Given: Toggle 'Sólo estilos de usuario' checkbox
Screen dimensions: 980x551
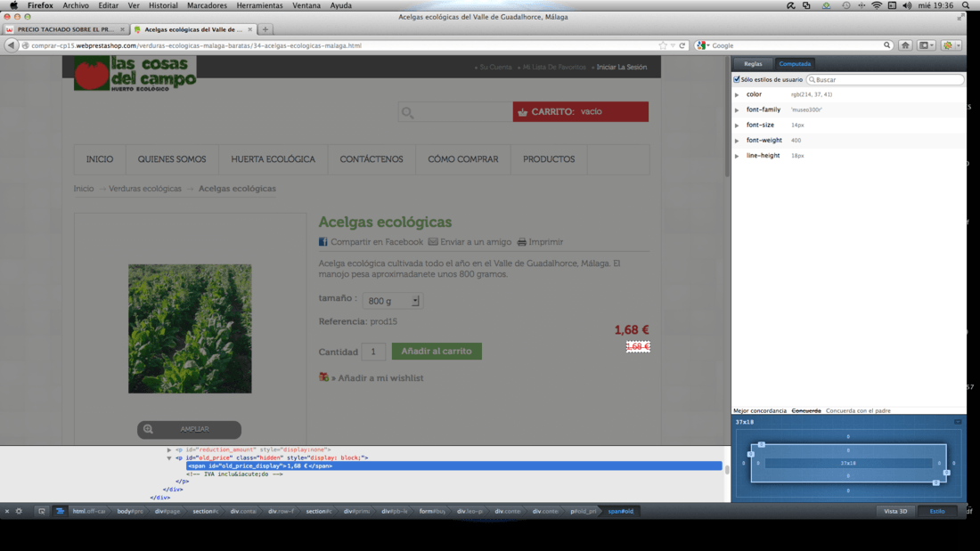Looking at the screenshot, I should click(x=736, y=79).
